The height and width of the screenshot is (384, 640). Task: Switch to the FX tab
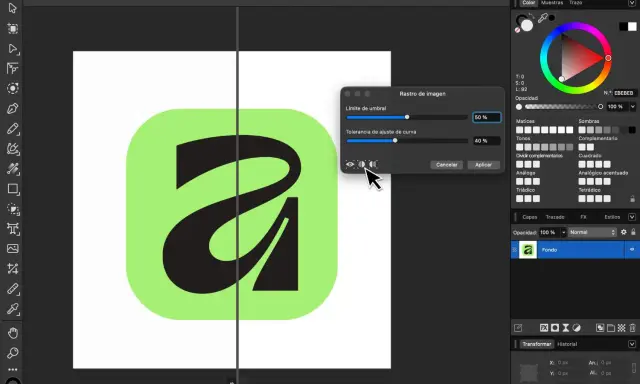pos(583,217)
